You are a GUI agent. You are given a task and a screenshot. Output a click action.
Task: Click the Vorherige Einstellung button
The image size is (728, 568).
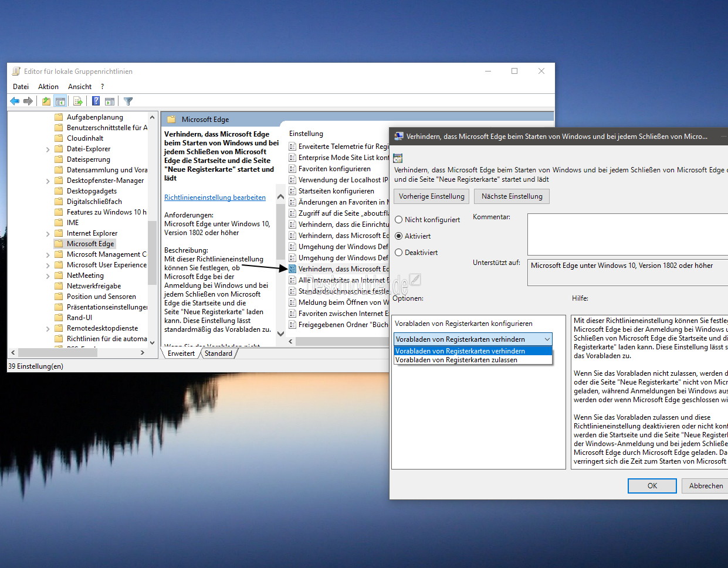pyautogui.click(x=432, y=196)
